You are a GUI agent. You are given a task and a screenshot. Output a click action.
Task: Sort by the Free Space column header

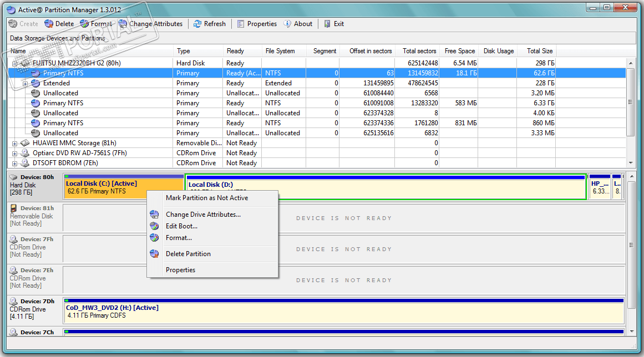point(458,51)
